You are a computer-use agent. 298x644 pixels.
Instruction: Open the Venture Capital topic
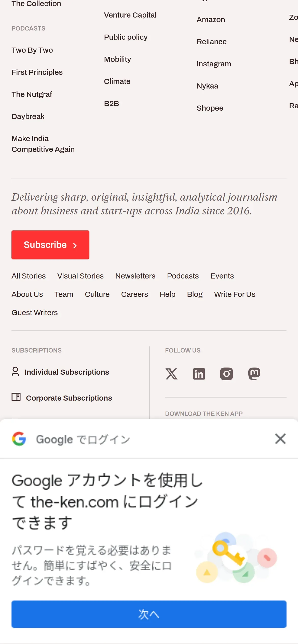pyautogui.click(x=130, y=15)
